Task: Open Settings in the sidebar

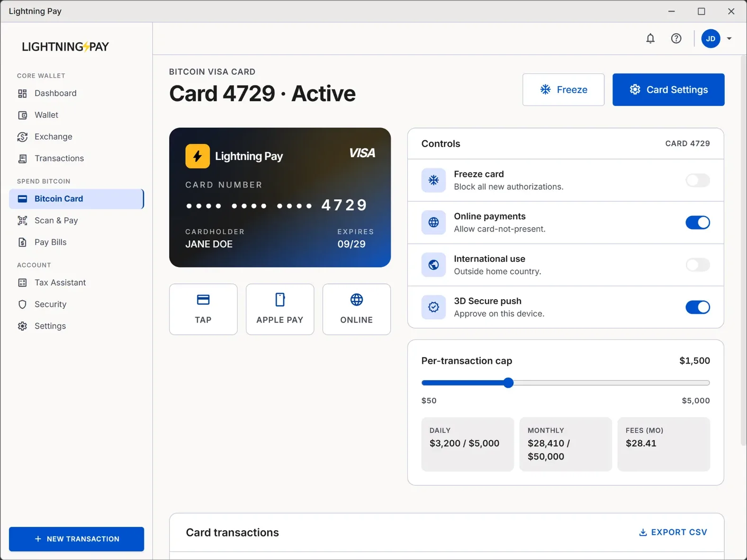Action: coord(76,326)
